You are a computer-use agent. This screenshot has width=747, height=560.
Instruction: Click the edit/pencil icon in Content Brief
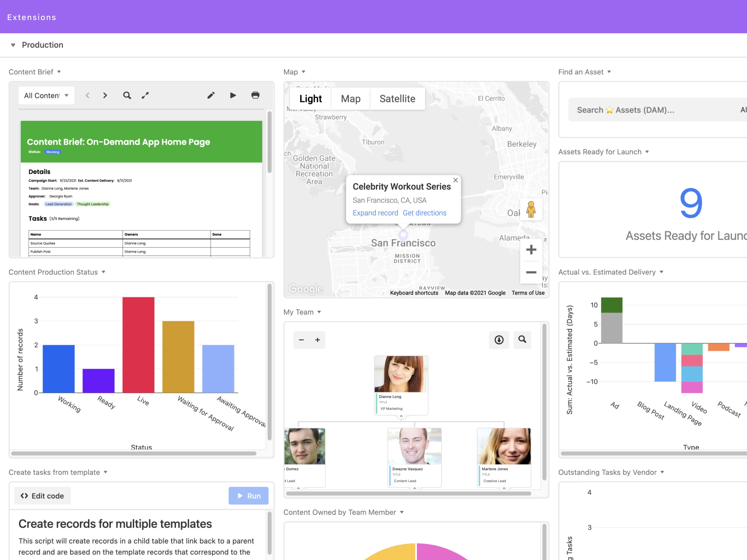point(211,95)
